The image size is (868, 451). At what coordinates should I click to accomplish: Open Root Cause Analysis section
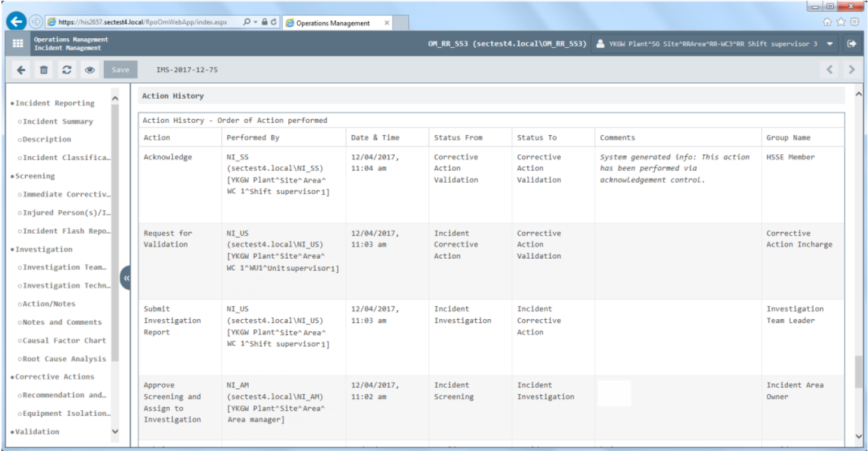tap(61, 359)
